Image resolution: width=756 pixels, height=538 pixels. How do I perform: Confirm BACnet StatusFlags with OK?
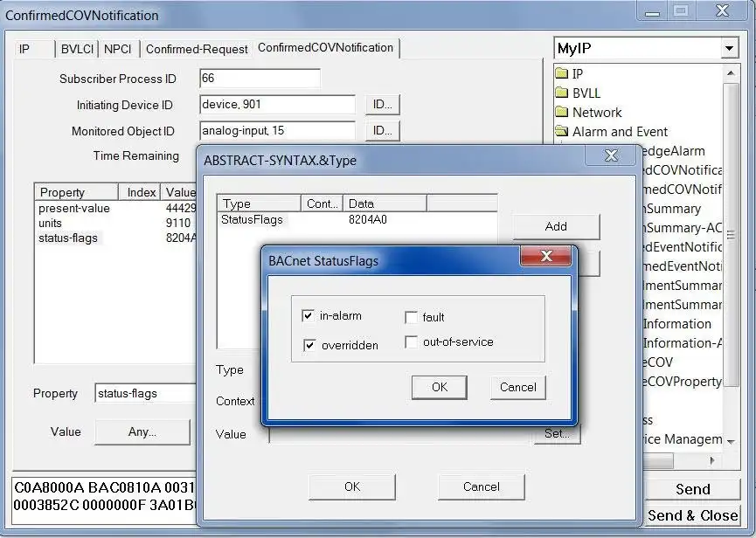(x=440, y=387)
